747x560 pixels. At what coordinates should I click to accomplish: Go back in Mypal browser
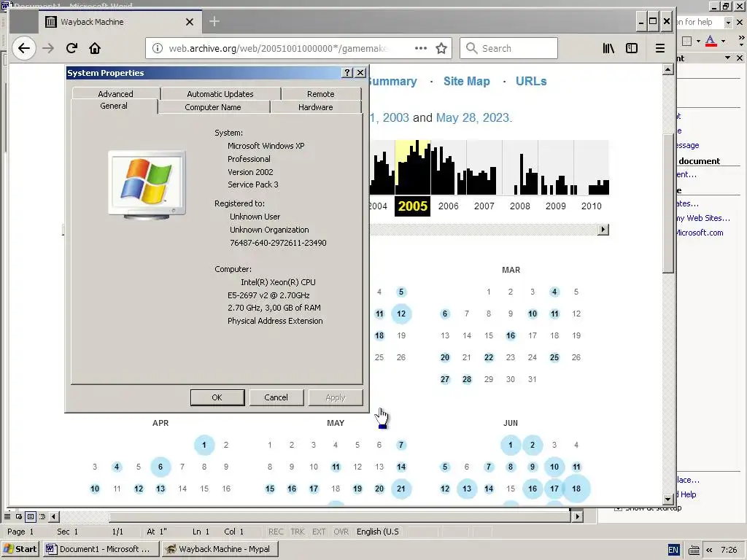pyautogui.click(x=24, y=48)
